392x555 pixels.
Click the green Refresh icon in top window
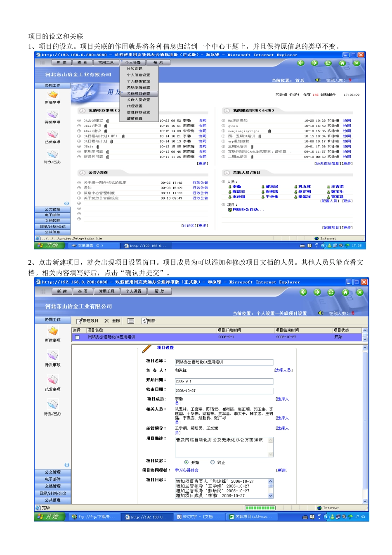click(x=328, y=63)
